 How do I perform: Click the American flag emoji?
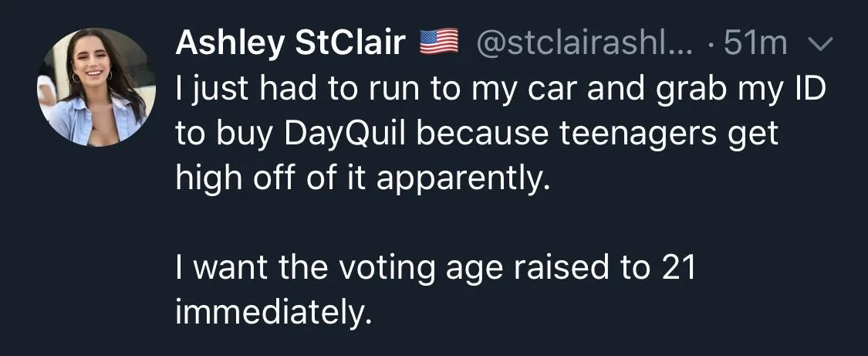[x=438, y=43]
